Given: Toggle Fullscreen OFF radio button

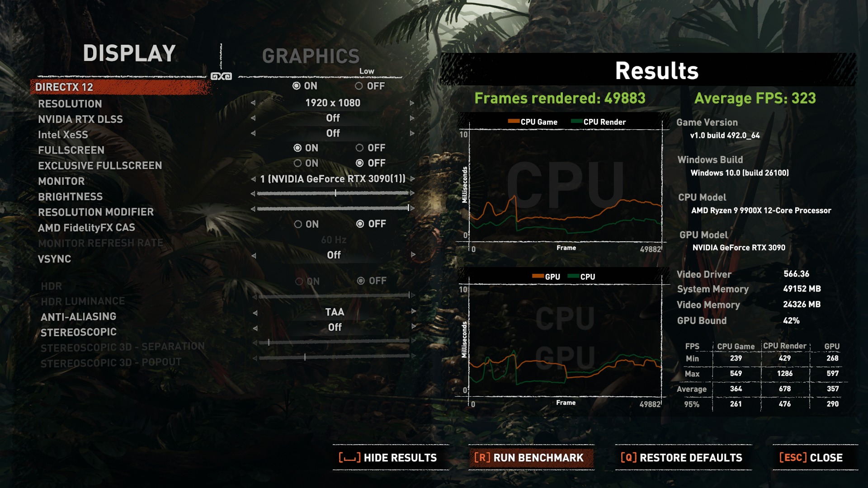Looking at the screenshot, I should 357,148.
